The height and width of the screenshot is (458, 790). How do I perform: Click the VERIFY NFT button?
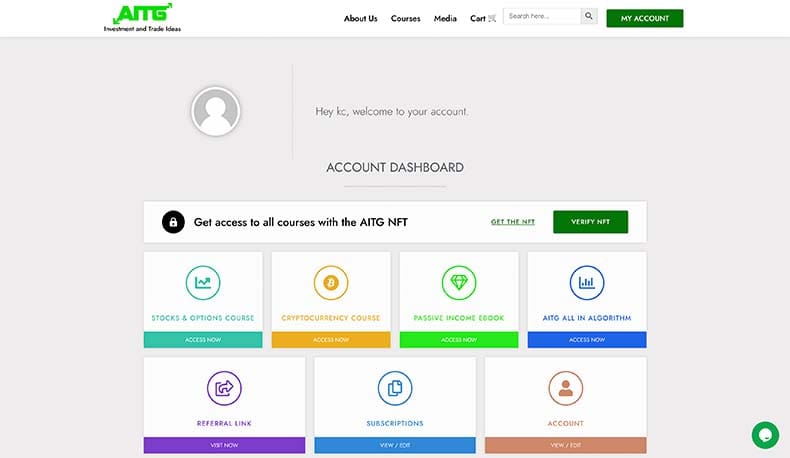[590, 222]
